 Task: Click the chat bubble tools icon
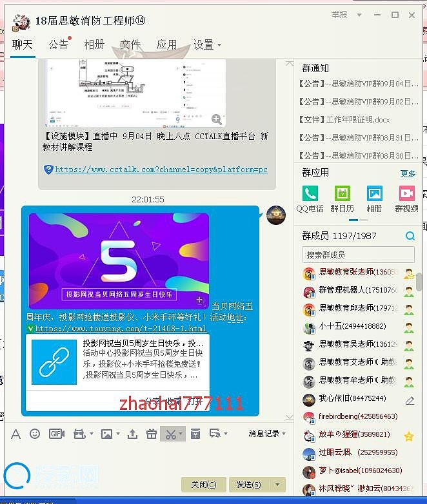click(215, 434)
